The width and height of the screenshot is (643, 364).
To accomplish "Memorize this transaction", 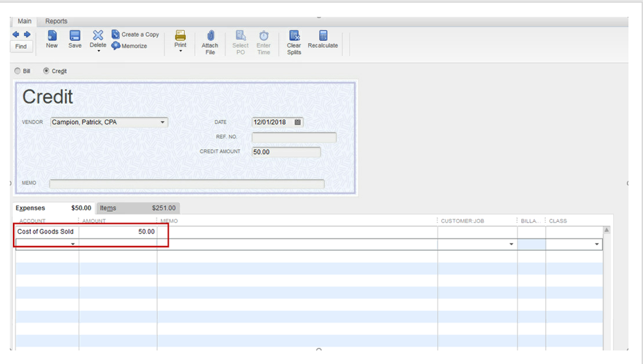I will point(129,46).
